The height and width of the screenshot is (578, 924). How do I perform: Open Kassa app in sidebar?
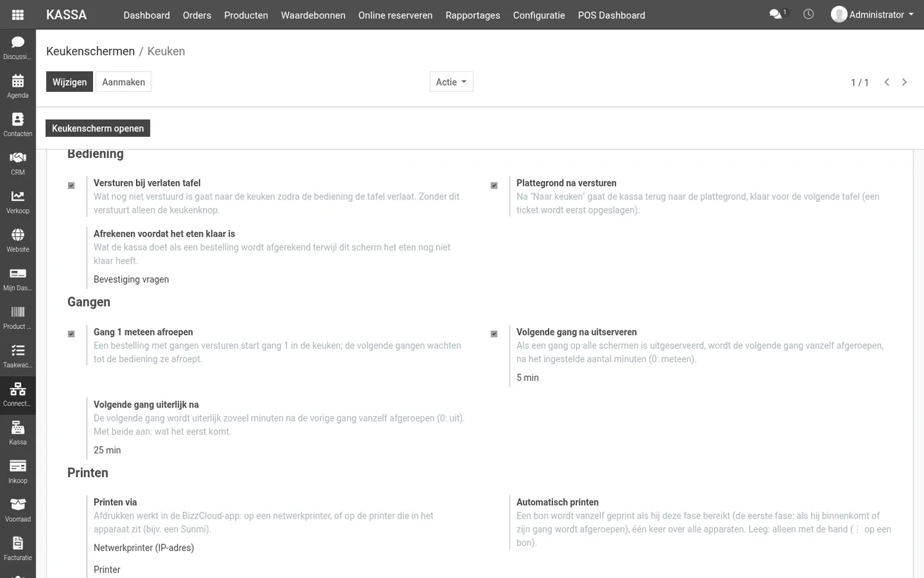[x=18, y=433]
